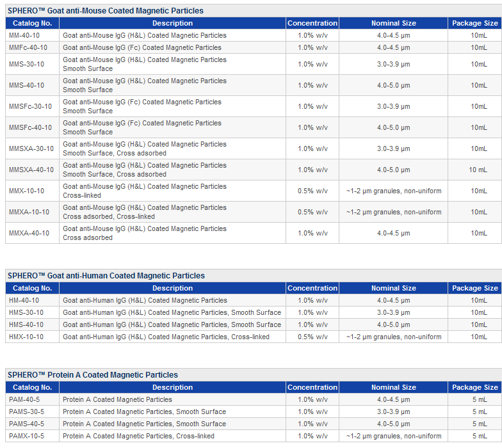Image resolution: width=502 pixels, height=448 pixels.
Task: Select the MMFc-40-10 catalog entry
Action: coord(28,47)
